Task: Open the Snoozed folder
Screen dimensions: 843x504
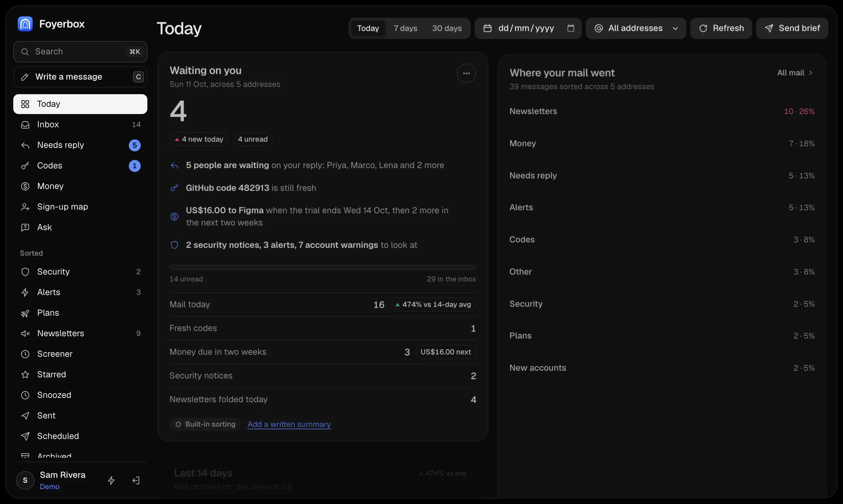Action: pyautogui.click(x=80, y=395)
